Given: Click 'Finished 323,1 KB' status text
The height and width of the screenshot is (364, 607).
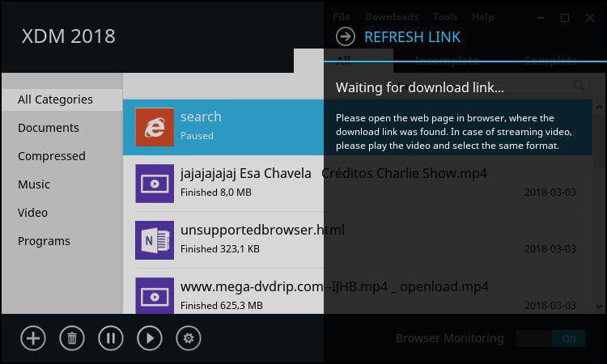Looking at the screenshot, I should tap(220, 248).
